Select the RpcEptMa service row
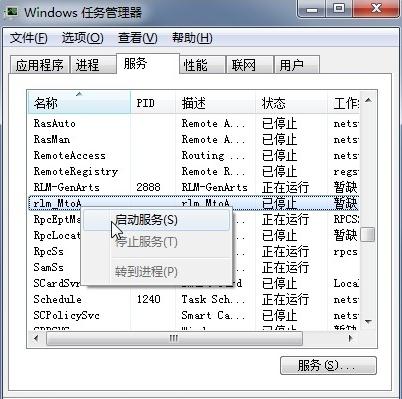The width and height of the screenshot is (402, 399). (x=194, y=219)
